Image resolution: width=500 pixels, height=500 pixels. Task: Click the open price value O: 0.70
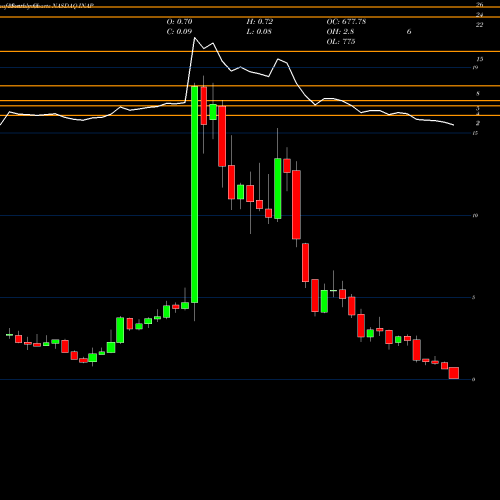[179, 22]
